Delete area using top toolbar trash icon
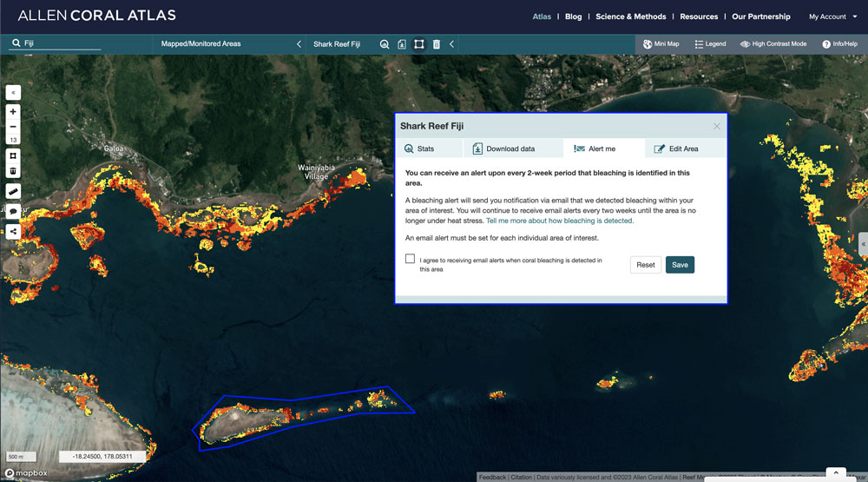 437,43
